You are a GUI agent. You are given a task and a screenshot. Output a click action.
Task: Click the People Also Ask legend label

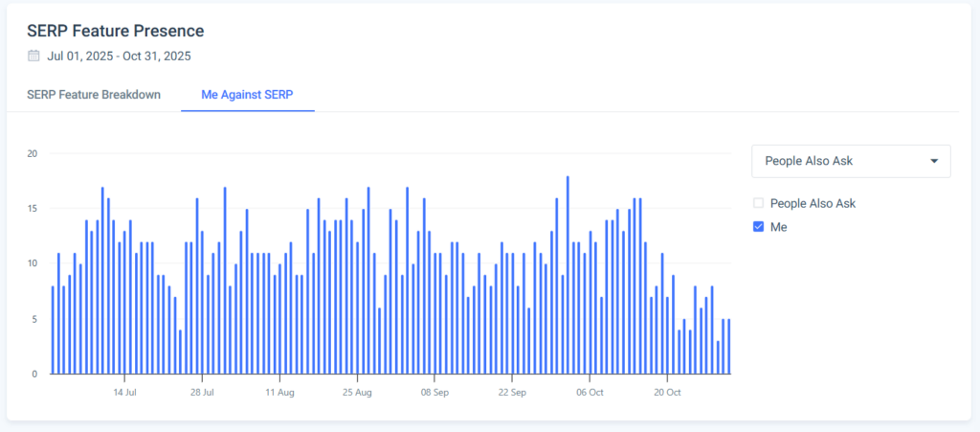[x=813, y=203]
